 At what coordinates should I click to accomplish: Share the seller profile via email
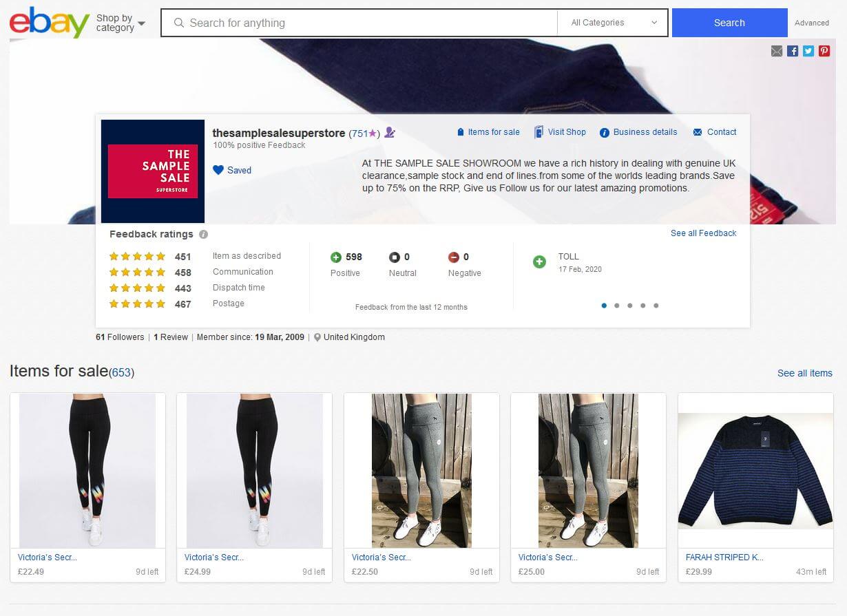(x=777, y=50)
